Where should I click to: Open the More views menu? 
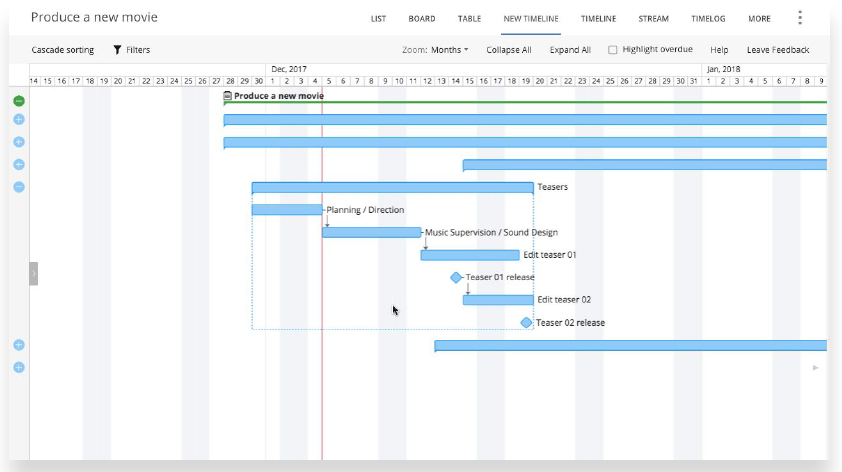tap(759, 19)
